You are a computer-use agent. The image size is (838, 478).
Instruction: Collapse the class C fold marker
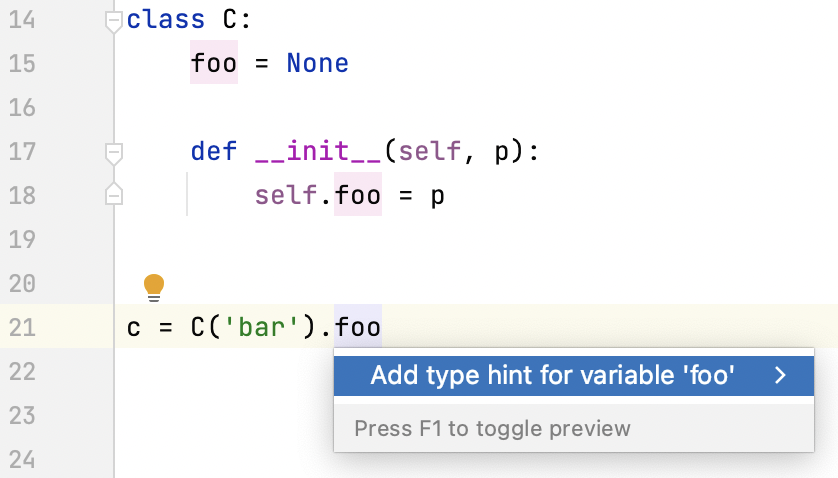pos(114,21)
